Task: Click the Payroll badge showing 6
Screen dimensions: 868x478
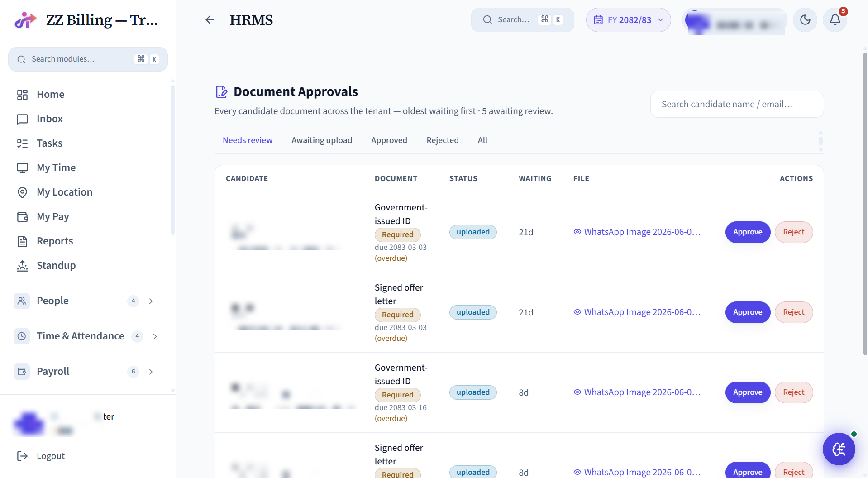Action: click(133, 372)
